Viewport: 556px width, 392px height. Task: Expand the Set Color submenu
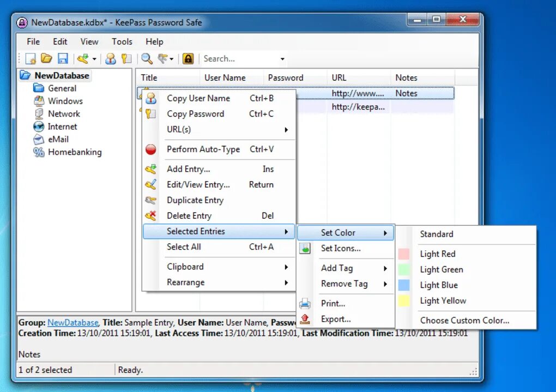point(346,233)
